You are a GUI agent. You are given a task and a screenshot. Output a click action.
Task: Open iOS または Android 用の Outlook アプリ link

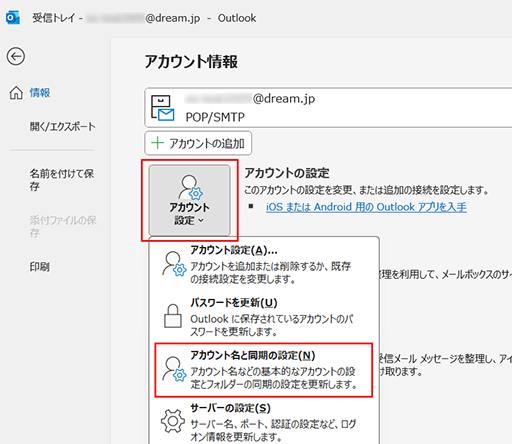366,207
